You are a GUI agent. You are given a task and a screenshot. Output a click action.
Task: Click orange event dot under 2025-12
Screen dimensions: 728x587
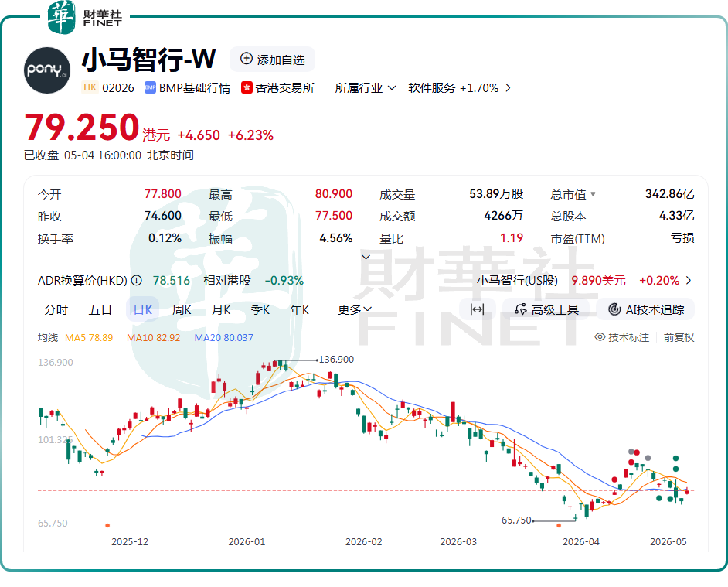107,526
